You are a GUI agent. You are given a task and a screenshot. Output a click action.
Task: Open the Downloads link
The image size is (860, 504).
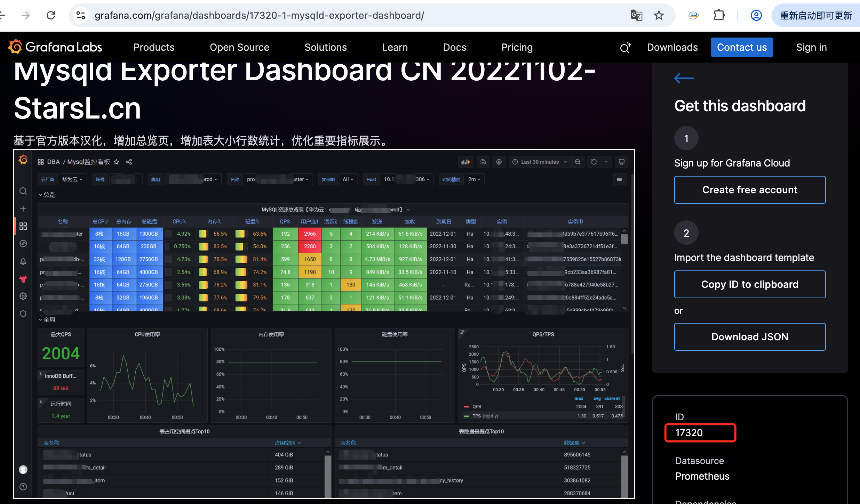(672, 47)
